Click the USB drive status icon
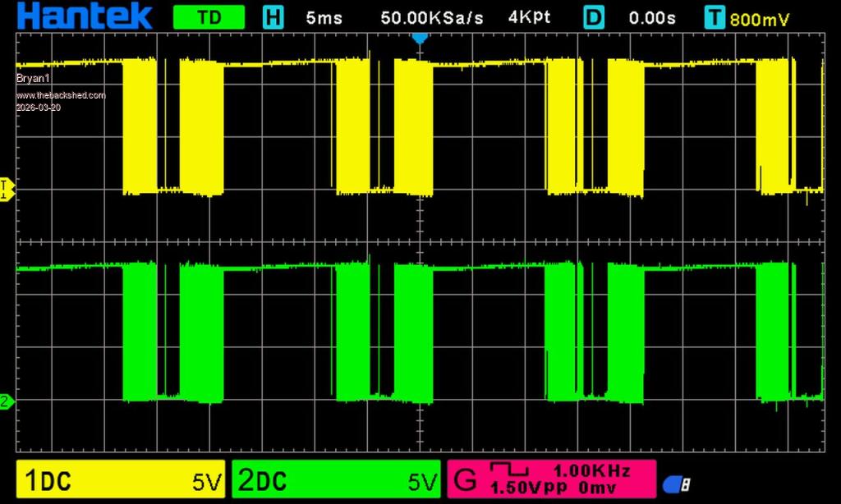841x504 pixels. (676, 484)
